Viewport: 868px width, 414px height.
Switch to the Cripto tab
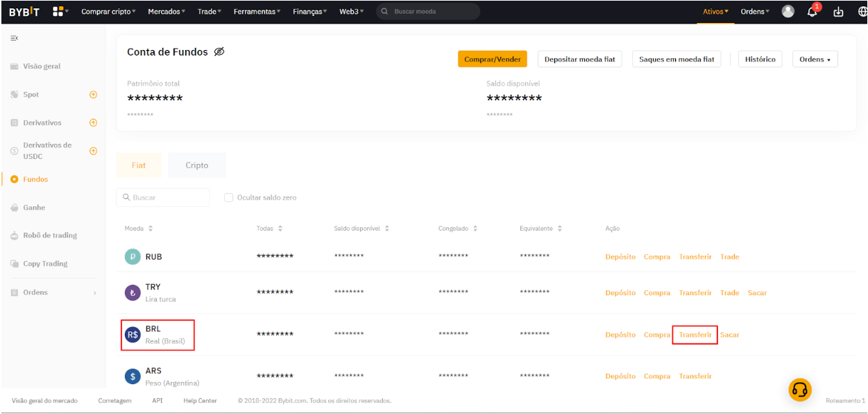click(197, 165)
